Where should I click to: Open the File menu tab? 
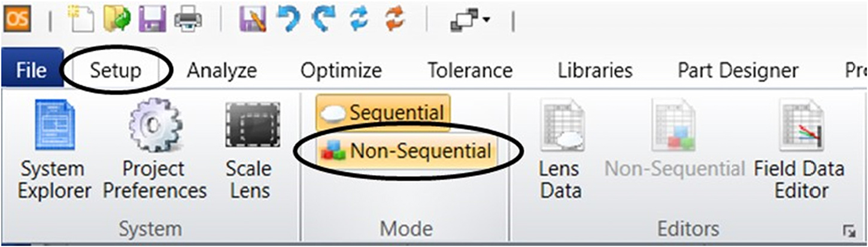31,71
